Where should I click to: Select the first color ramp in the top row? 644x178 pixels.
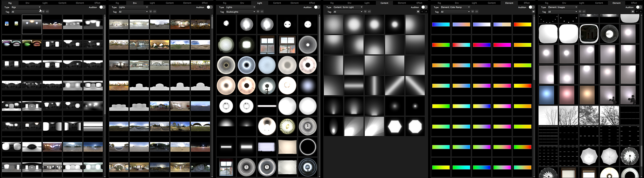coord(441,25)
